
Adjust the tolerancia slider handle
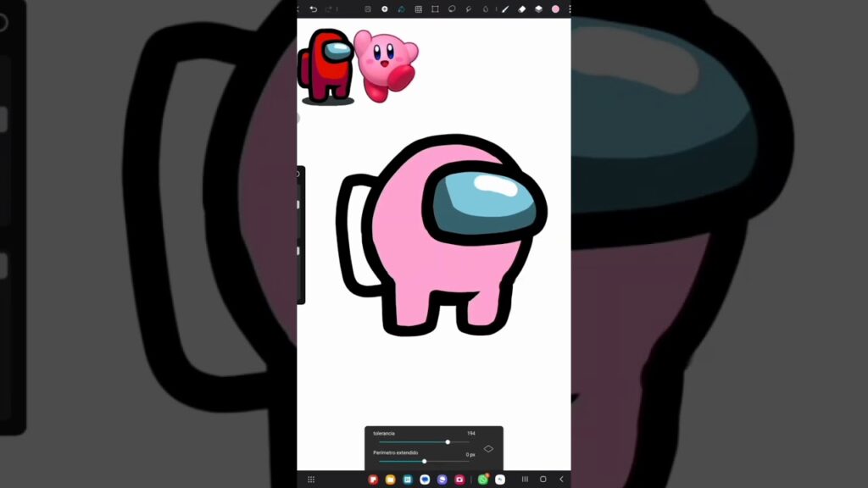pyautogui.click(x=448, y=442)
